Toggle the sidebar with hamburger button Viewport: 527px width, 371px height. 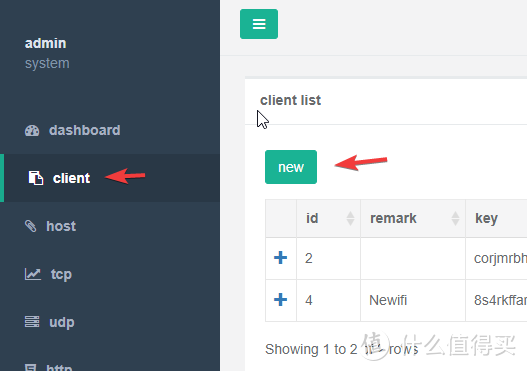tap(259, 24)
